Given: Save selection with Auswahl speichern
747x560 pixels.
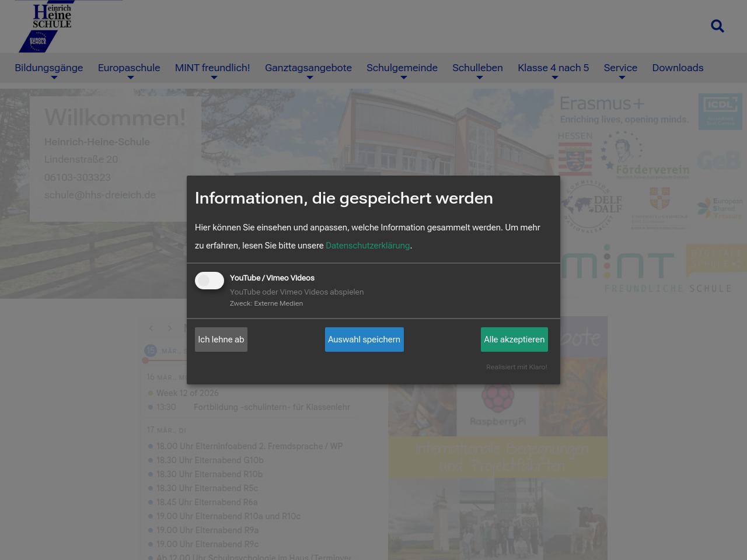Looking at the screenshot, I should point(364,339).
